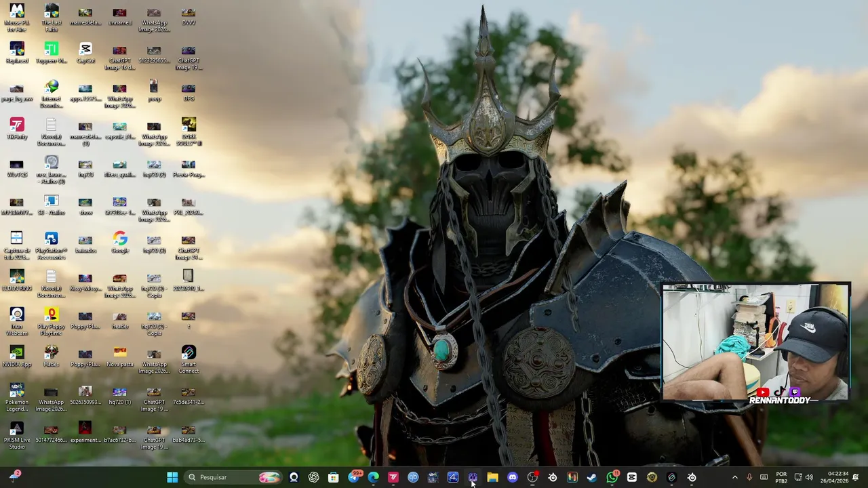
Task: Open Discord from the taskbar
Action: pyautogui.click(x=513, y=477)
